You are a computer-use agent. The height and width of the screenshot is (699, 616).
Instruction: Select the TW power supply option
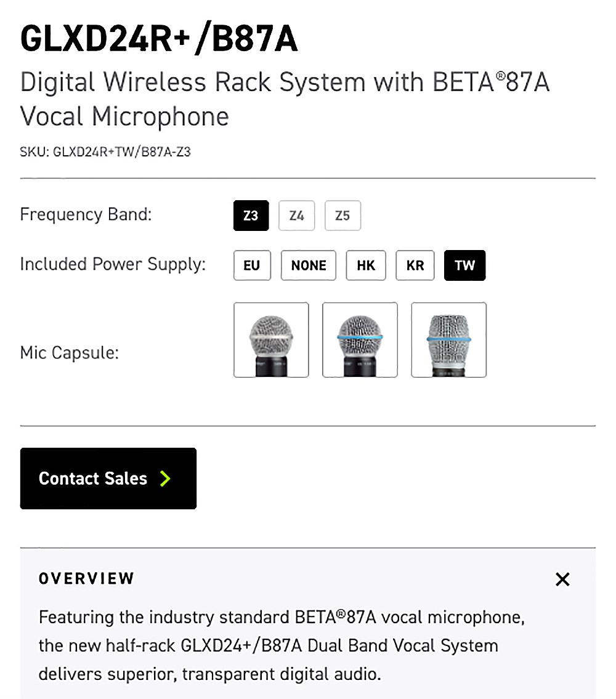point(465,265)
